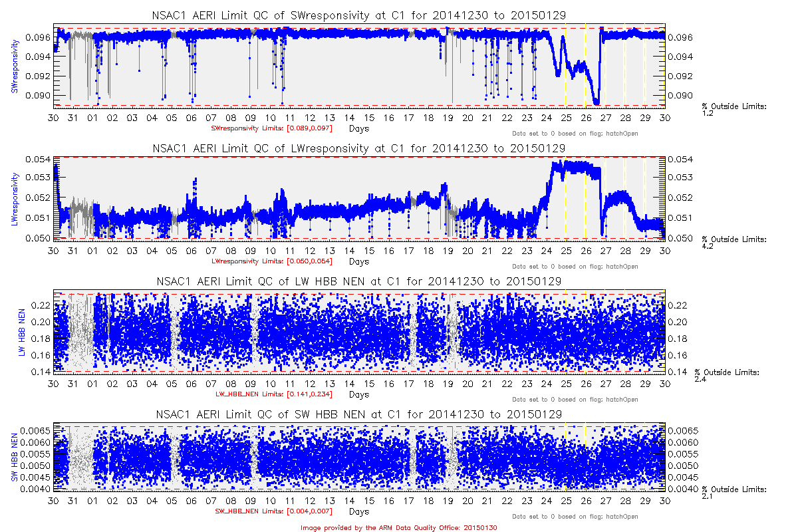Screen dimensions: 798x532
Task: Click the red SWresponsivity Limits text
Action: [x=271, y=128]
